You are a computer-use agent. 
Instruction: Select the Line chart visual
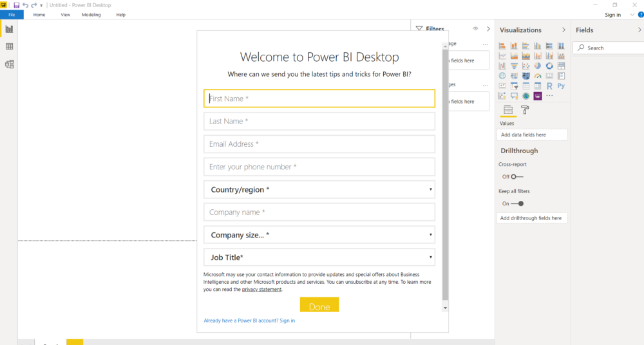pyautogui.click(x=502, y=56)
